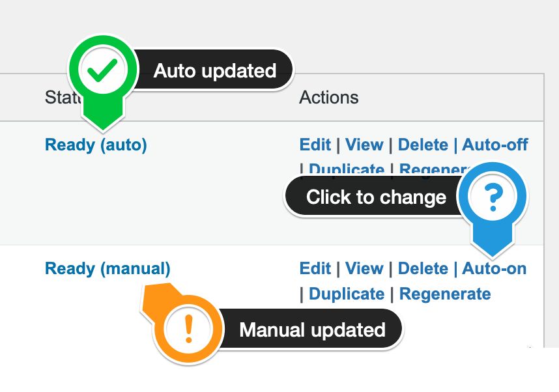Open the 'Ready (manual)' status link
Image resolution: width=559 pixels, height=392 pixels.
(x=107, y=269)
